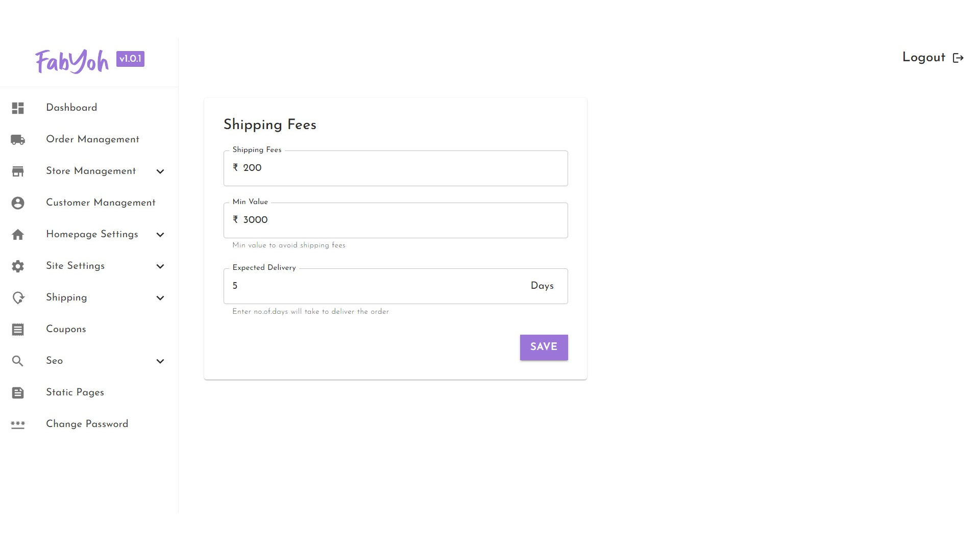
Task: Click the Dashboard grid icon
Action: pos(18,108)
